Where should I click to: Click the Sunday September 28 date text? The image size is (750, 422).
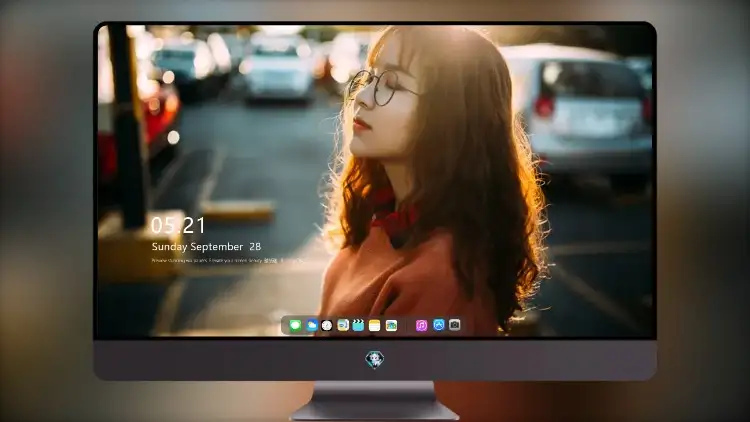pyautogui.click(x=206, y=247)
